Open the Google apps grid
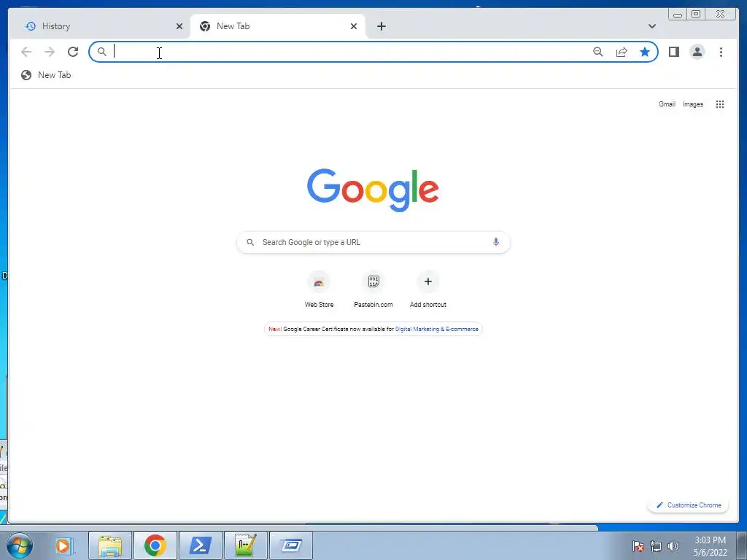Screen dimensions: 747x560 click(x=720, y=104)
